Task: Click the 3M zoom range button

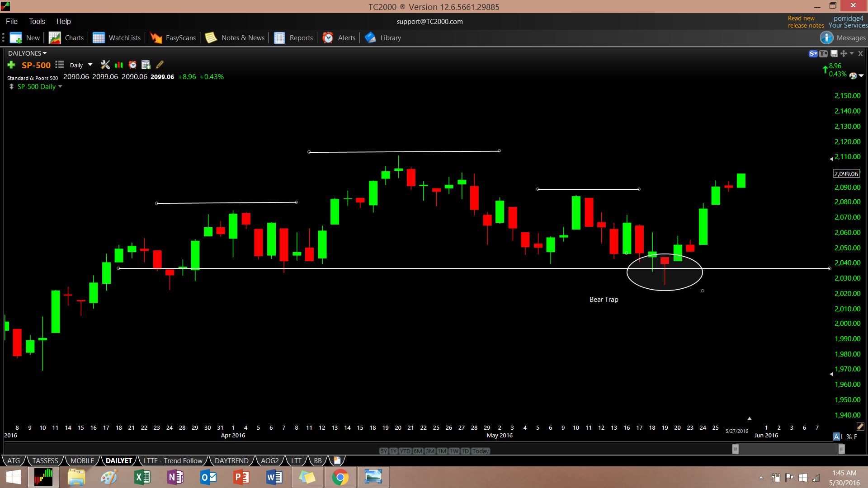Action: coord(429,451)
